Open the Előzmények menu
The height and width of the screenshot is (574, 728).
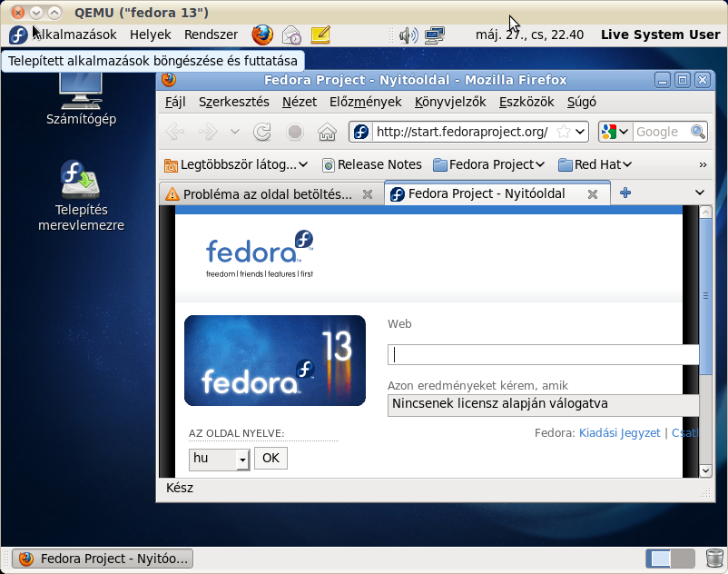366,102
